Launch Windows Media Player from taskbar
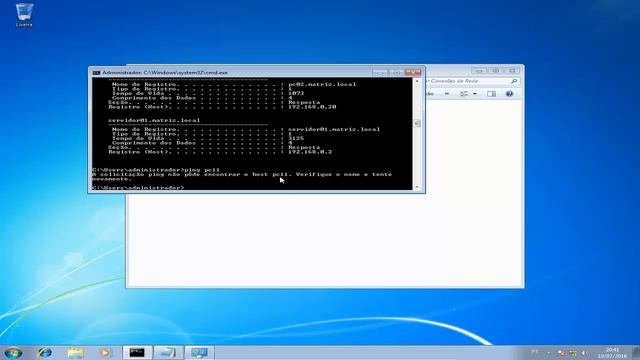640x360 pixels. (105, 352)
